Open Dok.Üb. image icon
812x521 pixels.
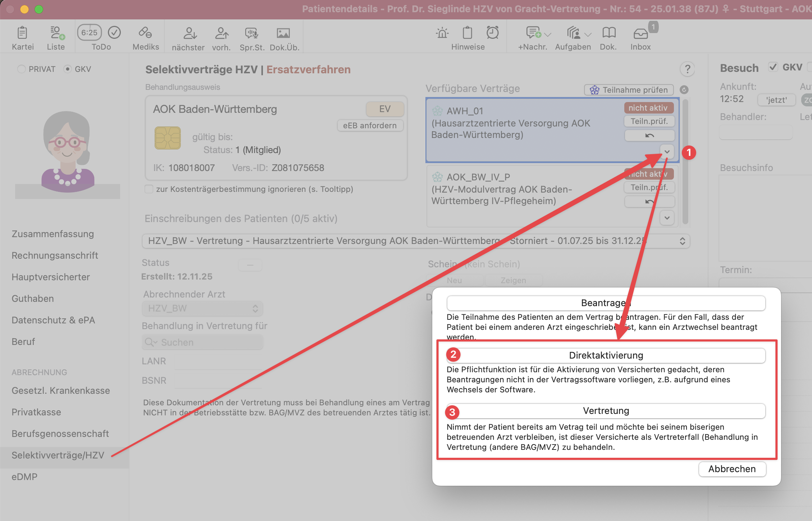coord(283,33)
